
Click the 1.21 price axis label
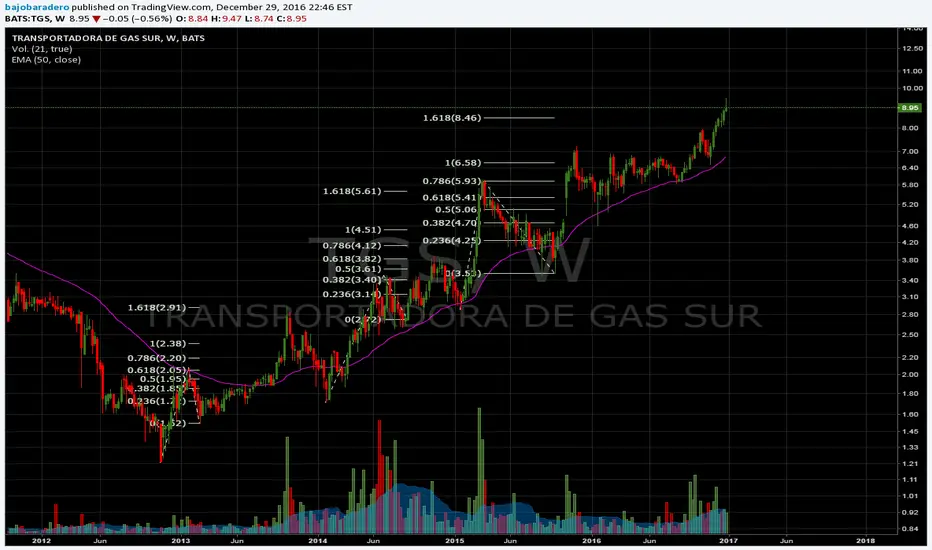pyautogui.click(x=912, y=464)
